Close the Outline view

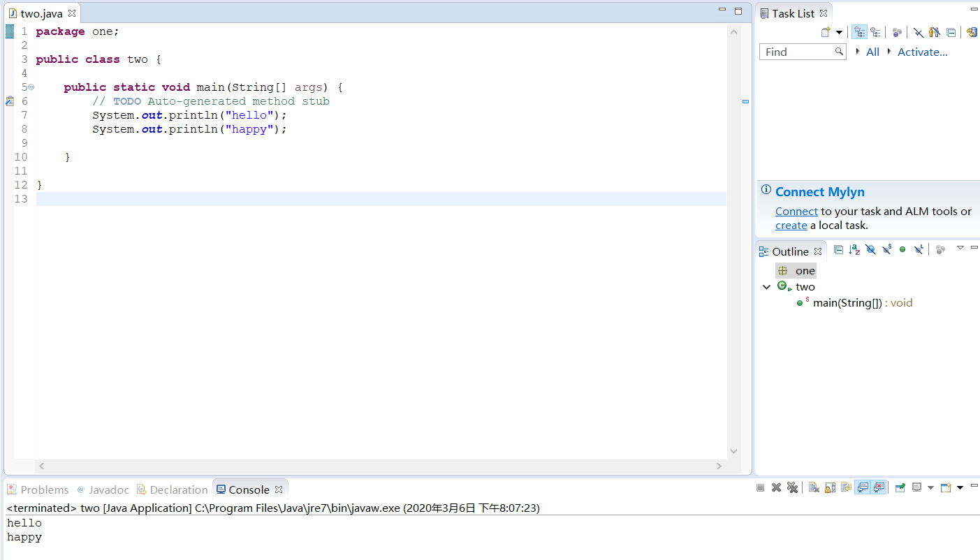[x=818, y=251]
